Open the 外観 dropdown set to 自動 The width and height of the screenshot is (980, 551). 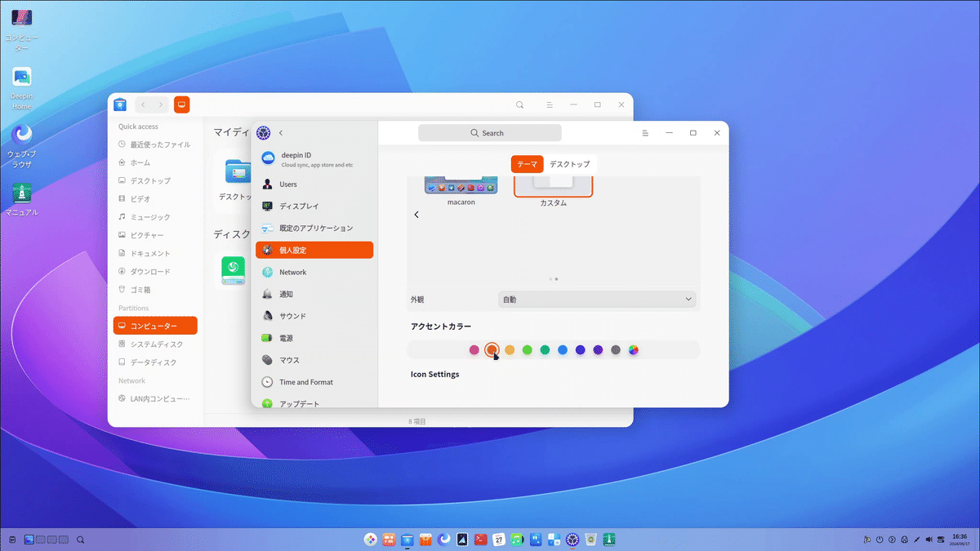coord(597,300)
